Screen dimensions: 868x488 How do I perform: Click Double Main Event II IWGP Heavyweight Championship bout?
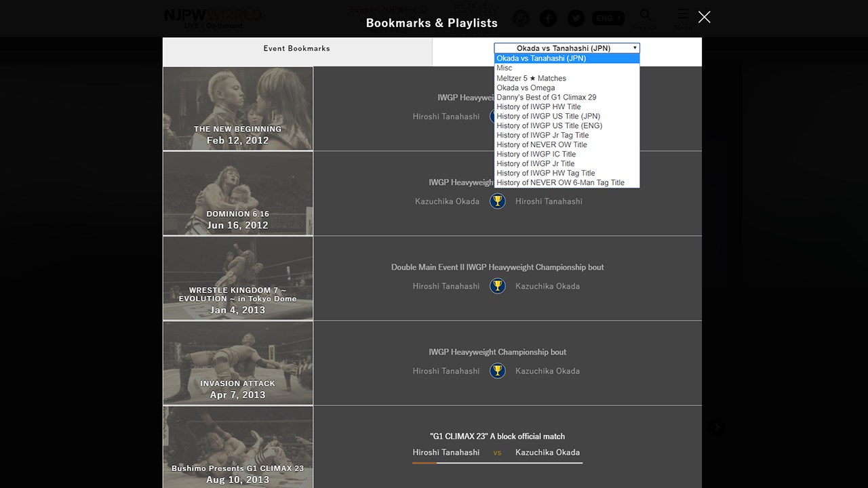click(498, 267)
